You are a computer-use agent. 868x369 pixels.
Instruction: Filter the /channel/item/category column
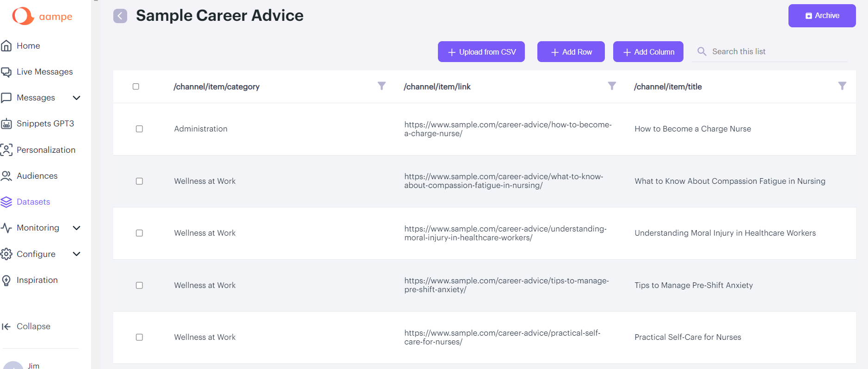(382, 86)
